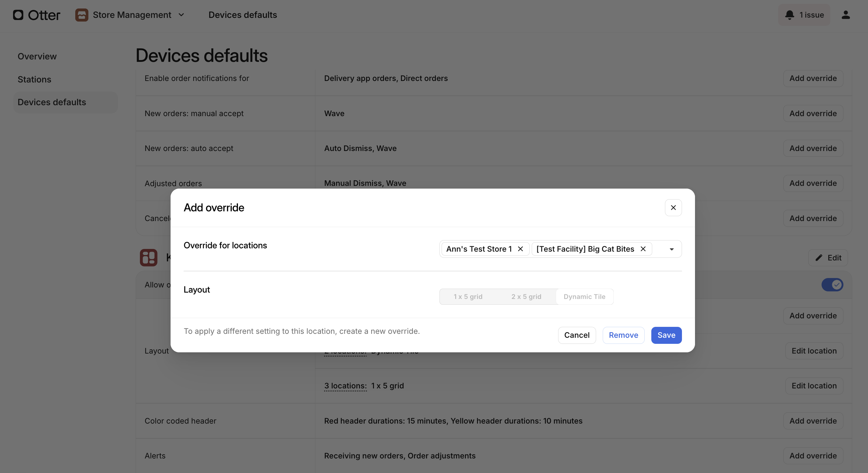Select the 2 x 5 grid layout
This screenshot has width=868, height=473.
coord(526,297)
